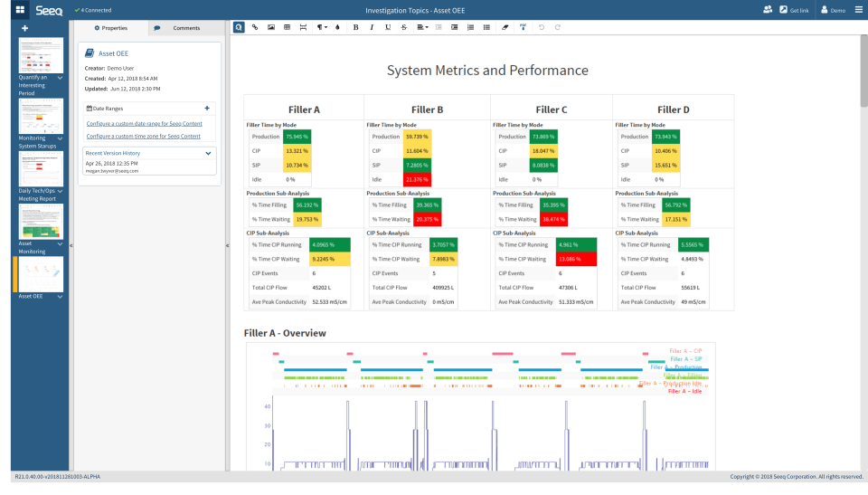Collapse the Recent Version History section

208,153
